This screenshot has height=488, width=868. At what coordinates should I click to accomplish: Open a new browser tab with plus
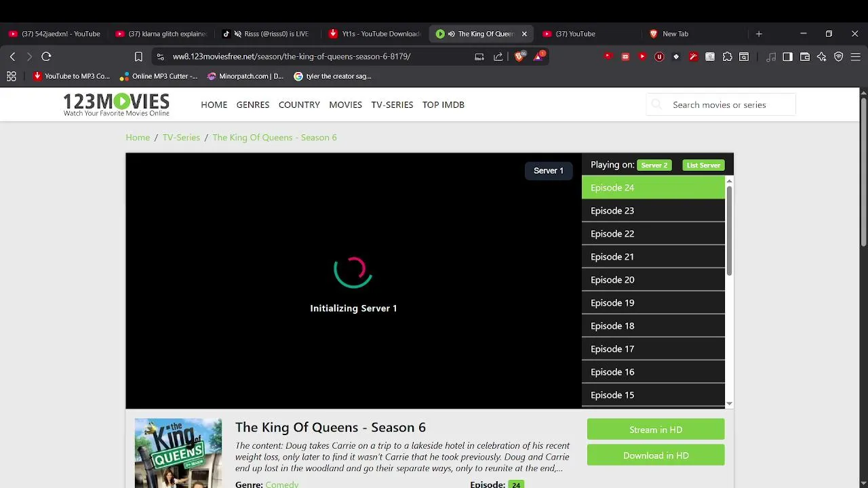[759, 34]
